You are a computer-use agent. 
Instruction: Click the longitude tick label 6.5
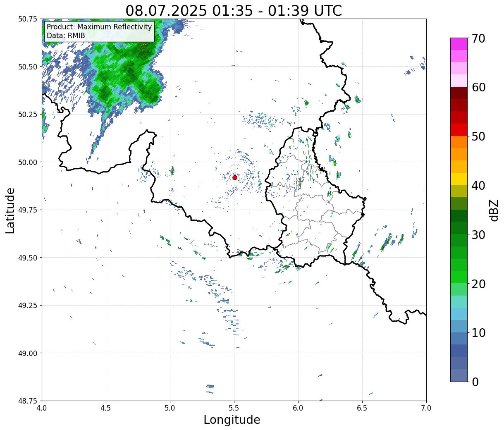[x=362, y=408]
